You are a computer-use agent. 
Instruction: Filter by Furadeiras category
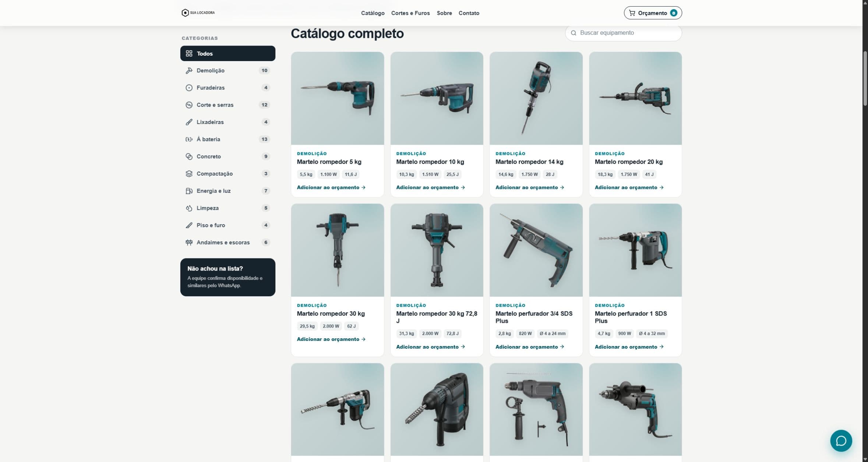tap(227, 88)
